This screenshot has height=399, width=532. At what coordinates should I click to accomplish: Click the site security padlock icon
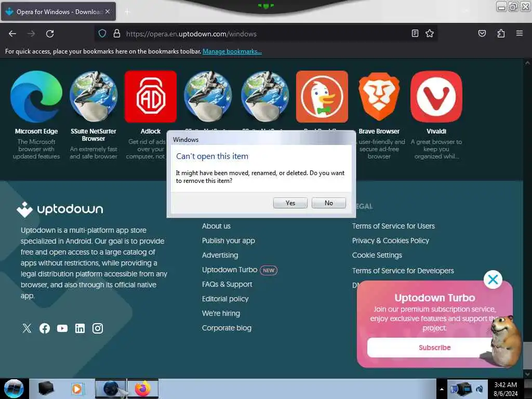pyautogui.click(x=117, y=33)
